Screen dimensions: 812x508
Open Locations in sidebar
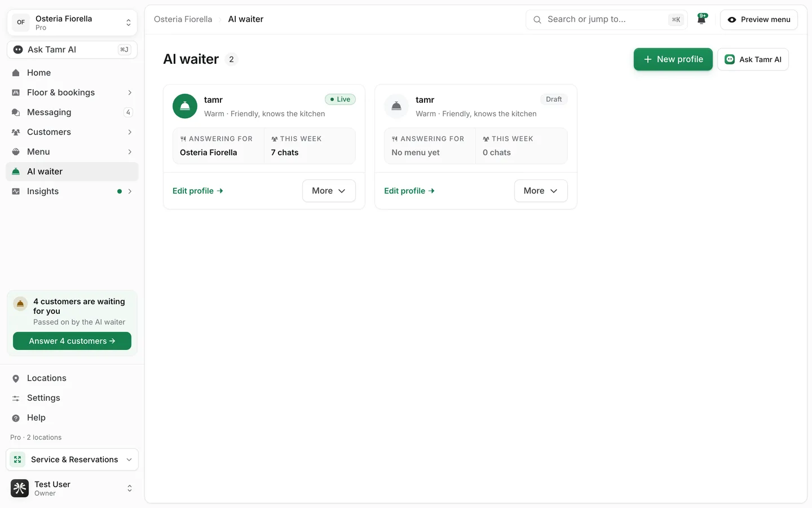[x=72, y=378]
